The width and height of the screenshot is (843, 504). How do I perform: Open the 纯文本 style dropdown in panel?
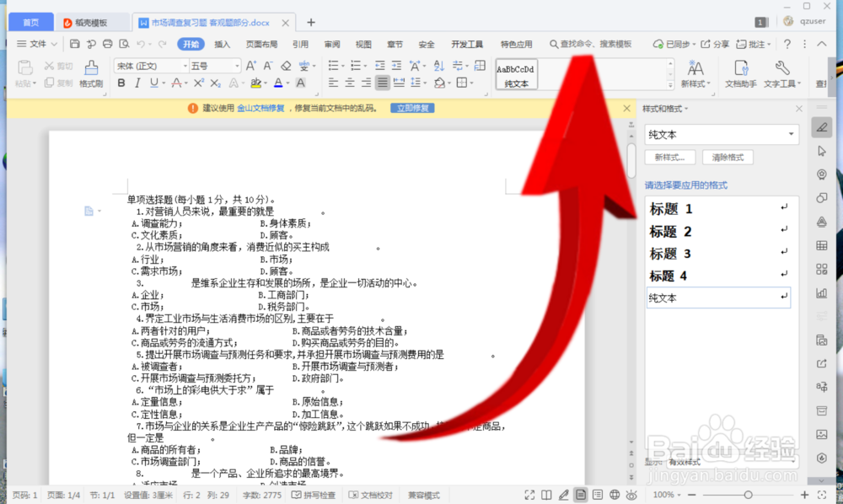pyautogui.click(x=790, y=134)
